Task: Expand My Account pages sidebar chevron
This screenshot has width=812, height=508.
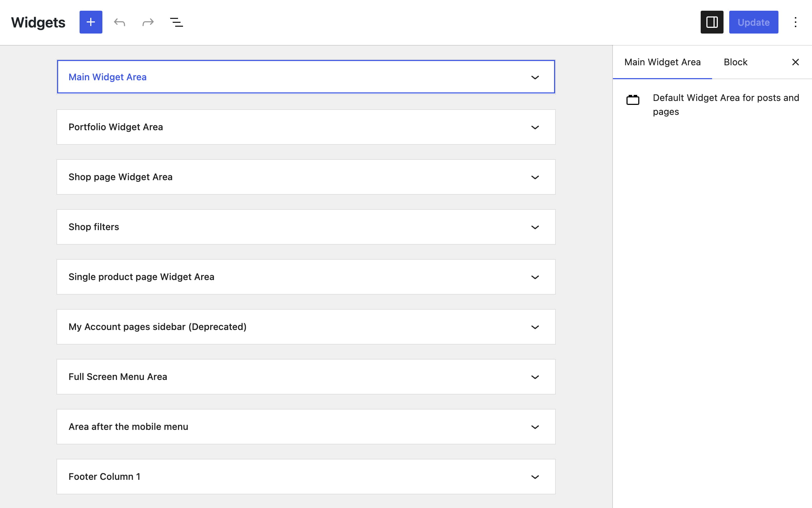Action: tap(535, 327)
